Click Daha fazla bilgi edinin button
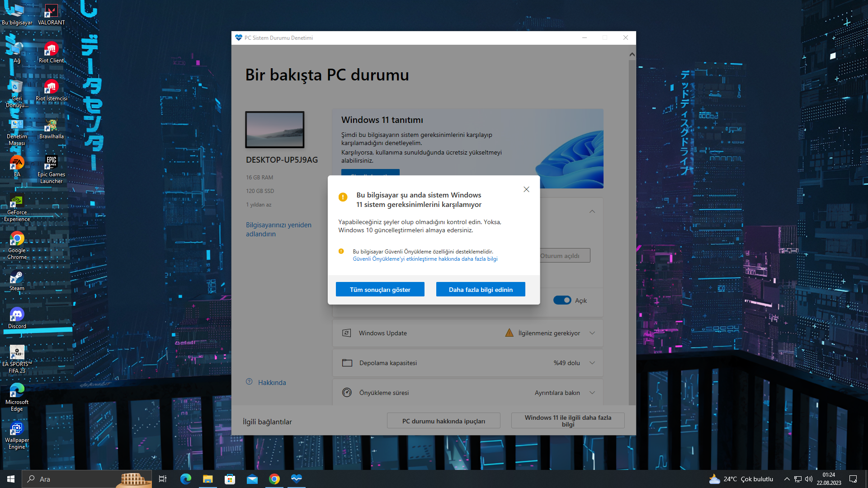This screenshot has height=488, width=868. pos(481,290)
